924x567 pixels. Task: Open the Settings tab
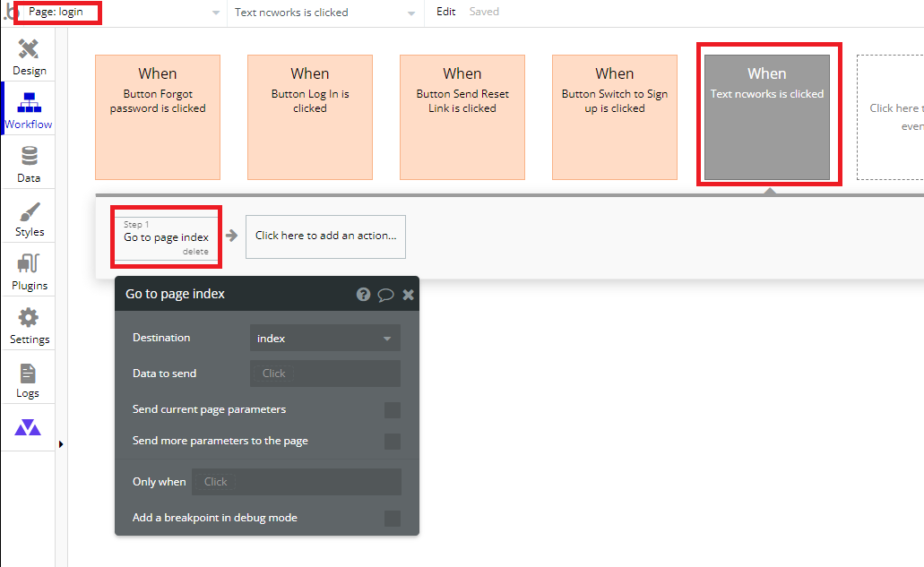(29, 325)
